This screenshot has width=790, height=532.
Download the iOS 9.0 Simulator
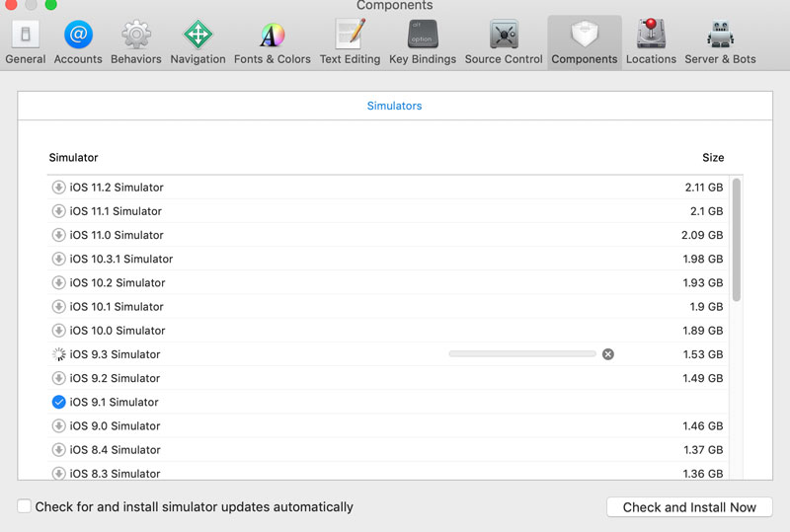click(58, 425)
